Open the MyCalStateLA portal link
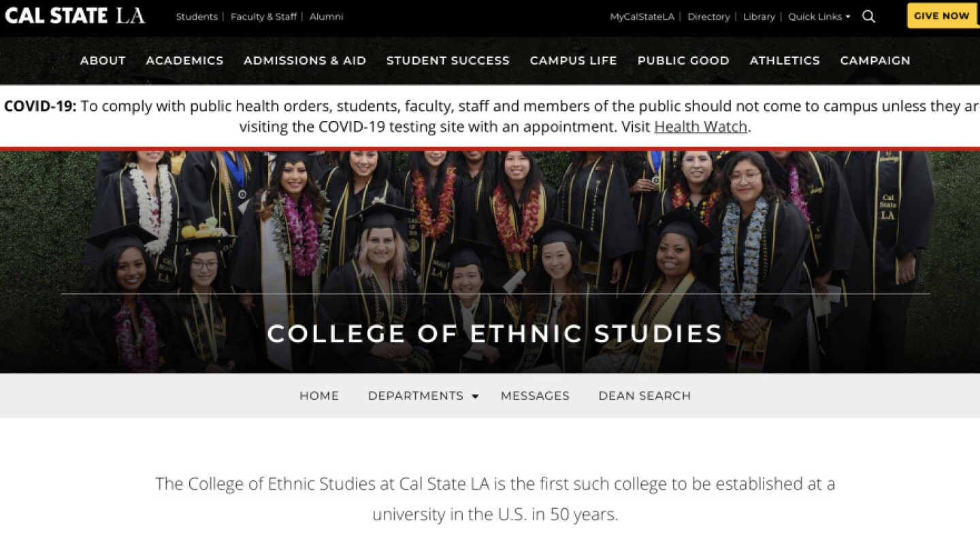Viewport: 980px width, 540px height. [x=642, y=16]
